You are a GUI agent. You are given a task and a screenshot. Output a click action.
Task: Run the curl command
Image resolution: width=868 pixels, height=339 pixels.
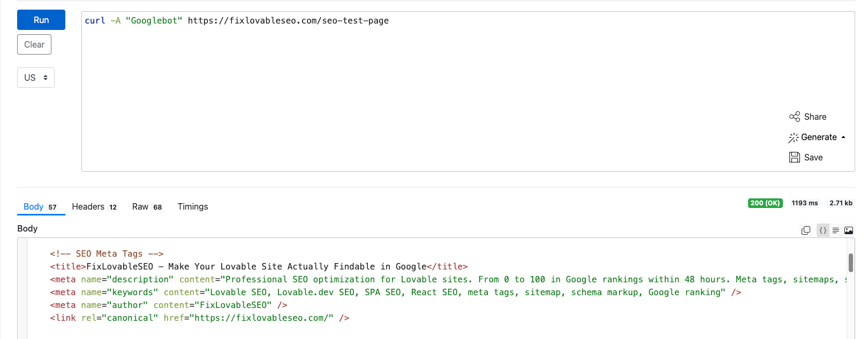[41, 20]
